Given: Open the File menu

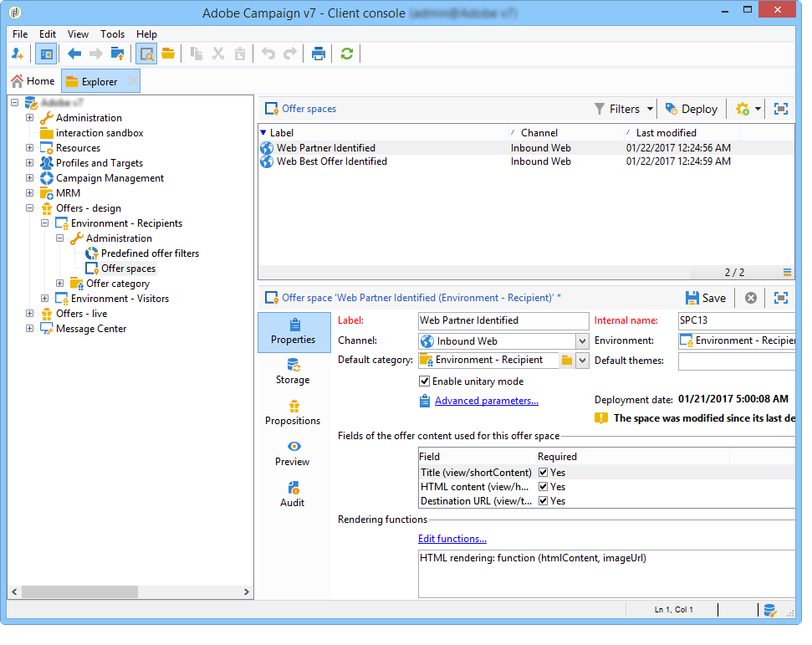Looking at the screenshot, I should tap(20, 34).
